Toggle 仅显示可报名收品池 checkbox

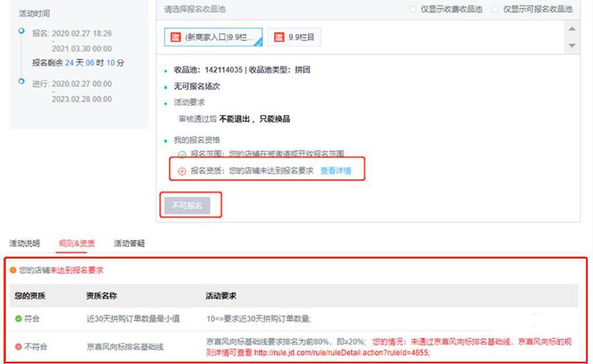pyautogui.click(x=495, y=10)
